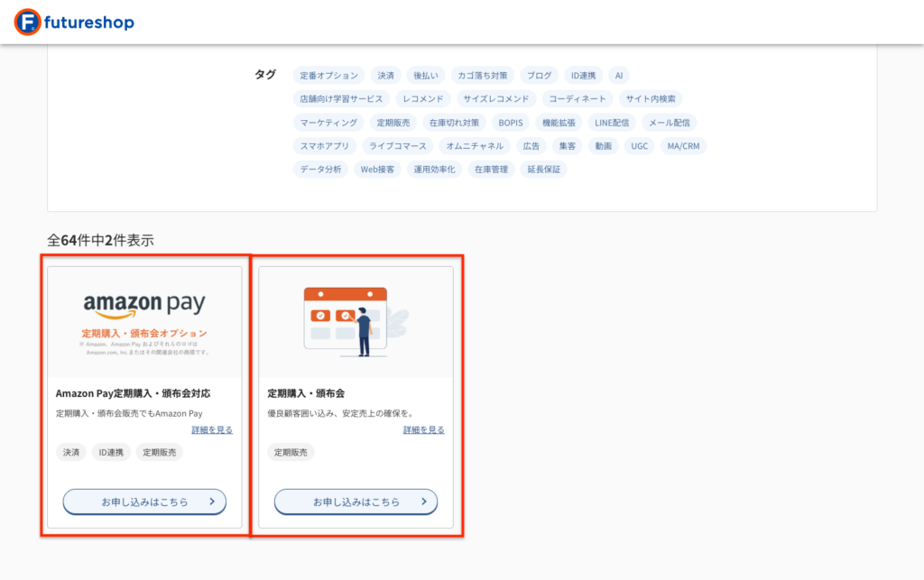
Task: Select the MA/CRM tag
Action: pyautogui.click(x=682, y=146)
